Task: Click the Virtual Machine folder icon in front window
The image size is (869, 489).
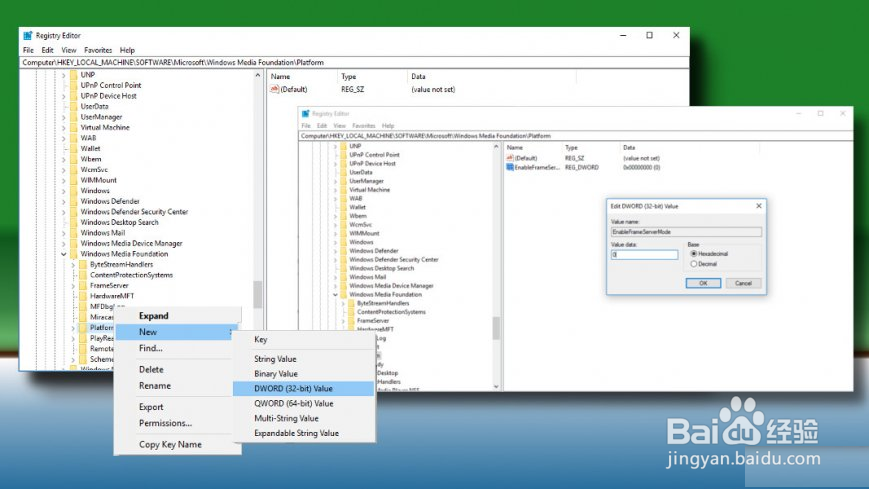Action: [x=74, y=128]
